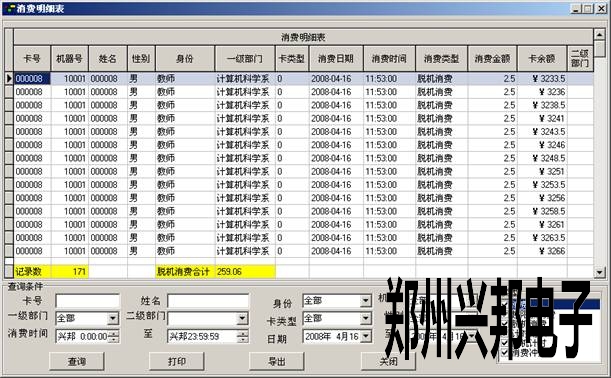This screenshot has width=611, height=378.
Task: Click the 卡号 input field
Action: (x=88, y=301)
